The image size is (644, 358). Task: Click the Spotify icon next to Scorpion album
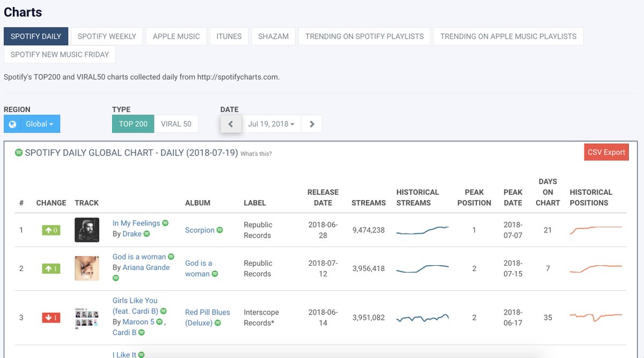coord(220,230)
